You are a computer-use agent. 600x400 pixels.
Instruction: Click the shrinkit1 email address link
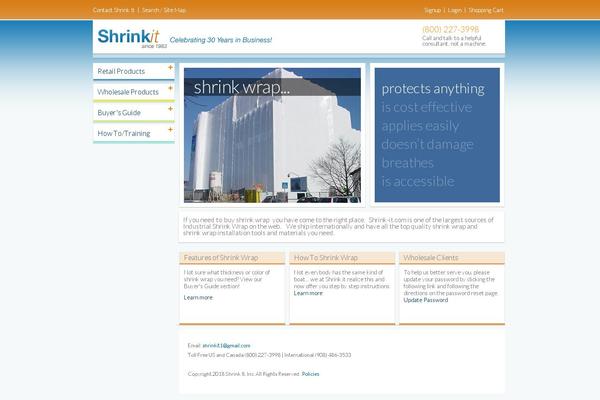226,345
